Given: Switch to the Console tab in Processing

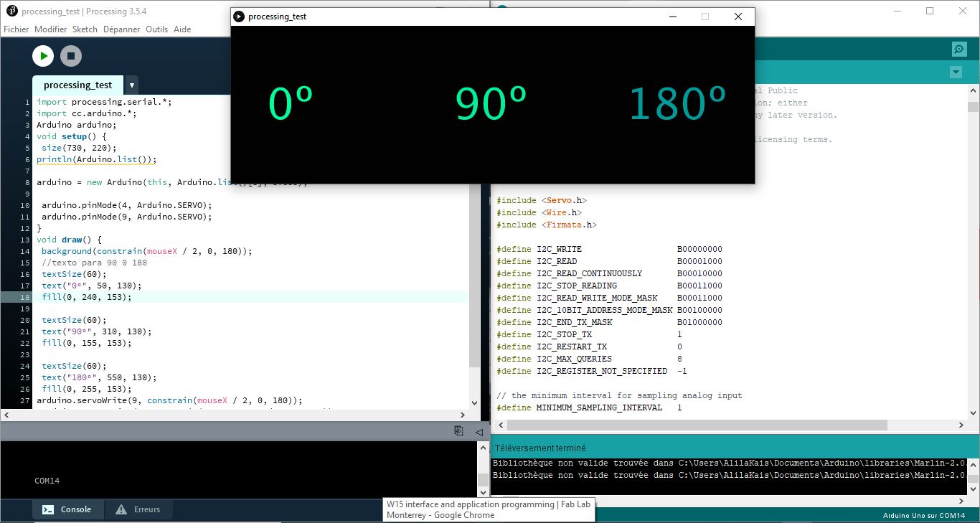Looking at the screenshot, I should (x=68, y=509).
